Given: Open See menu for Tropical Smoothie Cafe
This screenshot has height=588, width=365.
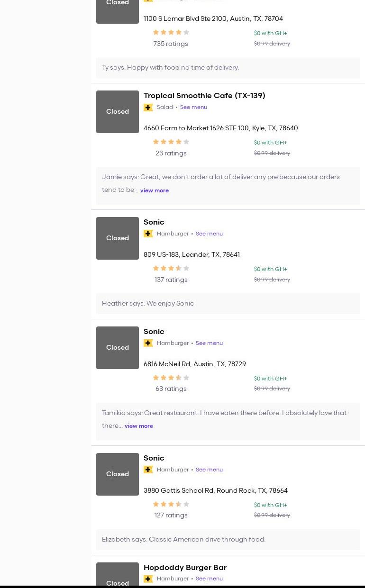Looking at the screenshot, I should 193,107.
